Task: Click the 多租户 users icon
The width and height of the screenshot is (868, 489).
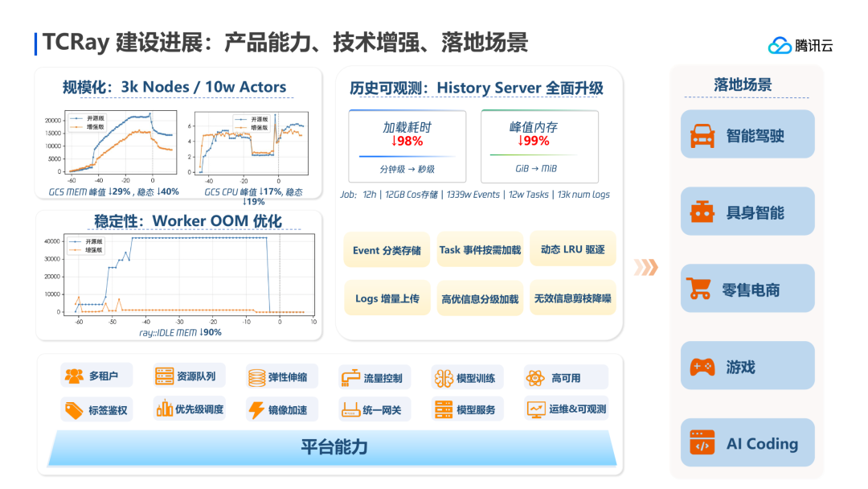Action: pyautogui.click(x=74, y=376)
